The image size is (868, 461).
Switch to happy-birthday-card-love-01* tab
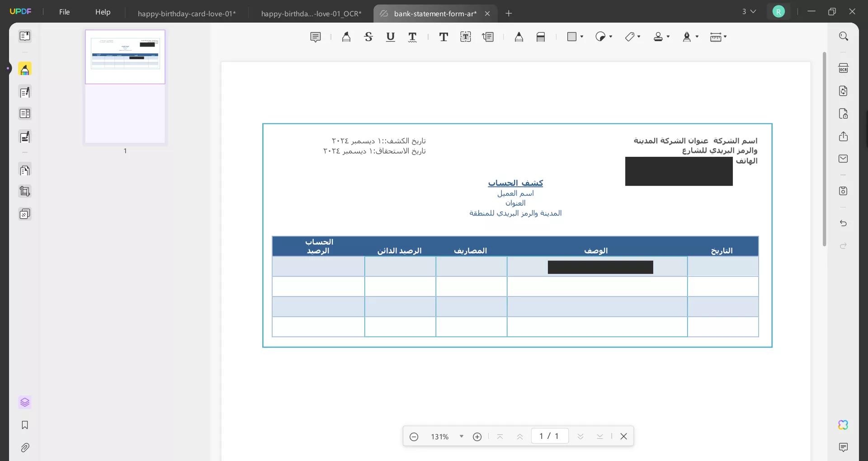(187, 14)
